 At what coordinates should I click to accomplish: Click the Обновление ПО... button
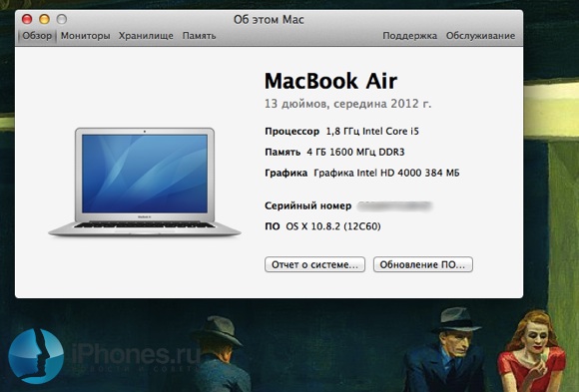pos(423,264)
